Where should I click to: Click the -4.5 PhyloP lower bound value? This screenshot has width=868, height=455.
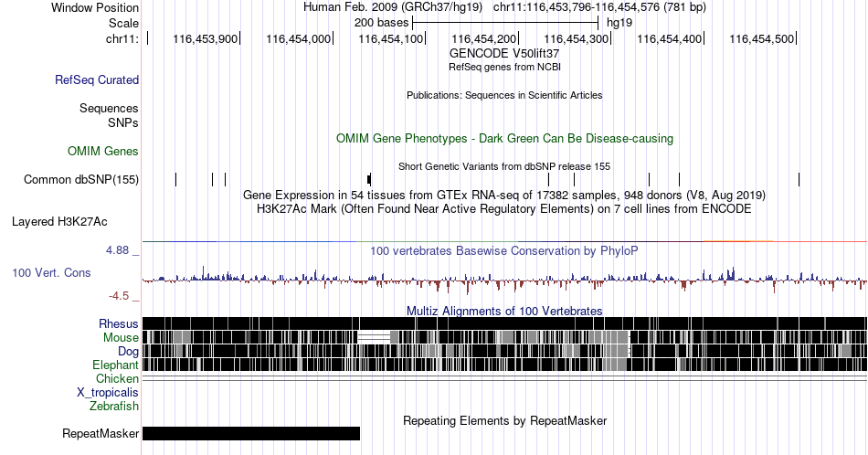[x=119, y=296]
